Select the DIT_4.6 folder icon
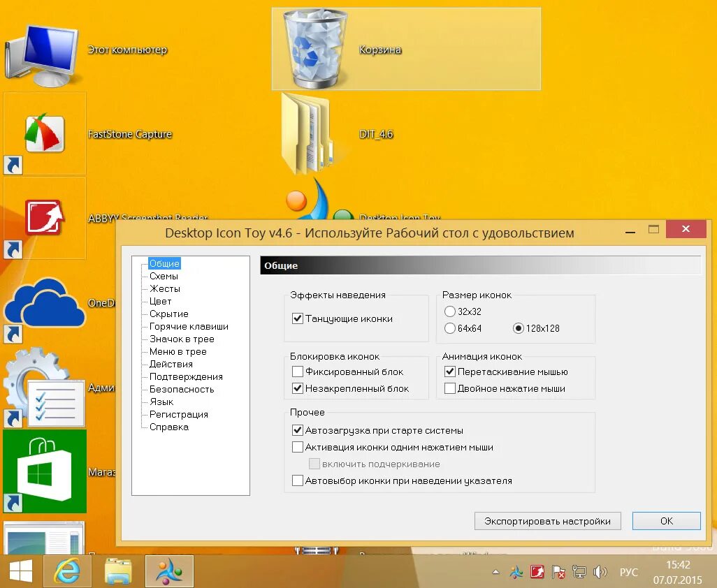This screenshot has width=717, height=588. [307, 133]
